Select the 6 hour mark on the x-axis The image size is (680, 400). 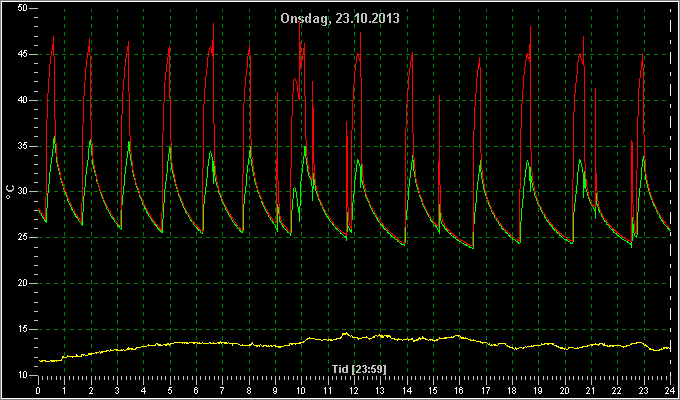196,390
